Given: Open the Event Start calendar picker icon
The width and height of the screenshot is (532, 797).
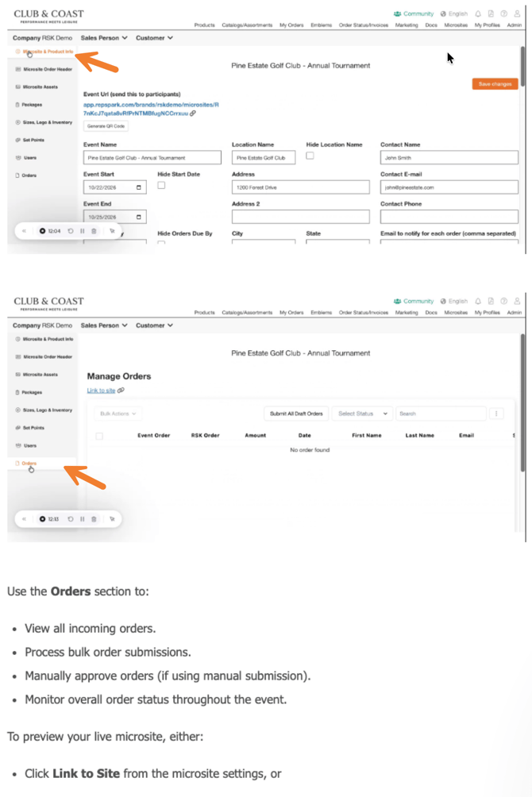Looking at the screenshot, I should [140, 187].
